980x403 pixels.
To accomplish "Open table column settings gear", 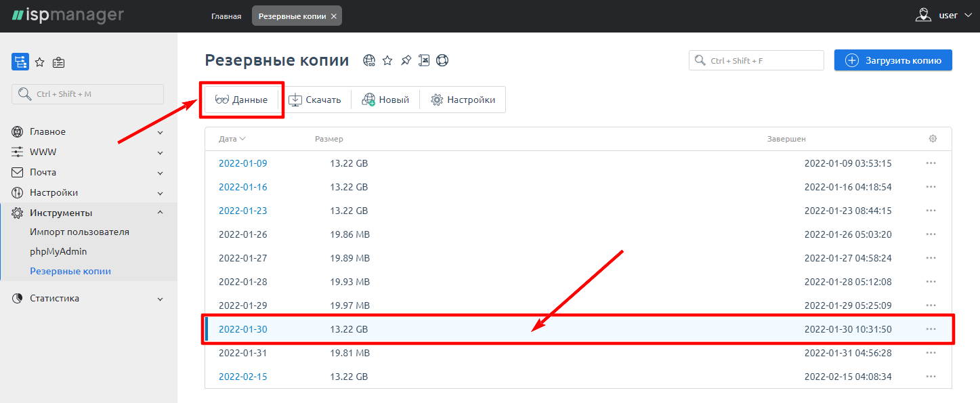I will click(933, 139).
